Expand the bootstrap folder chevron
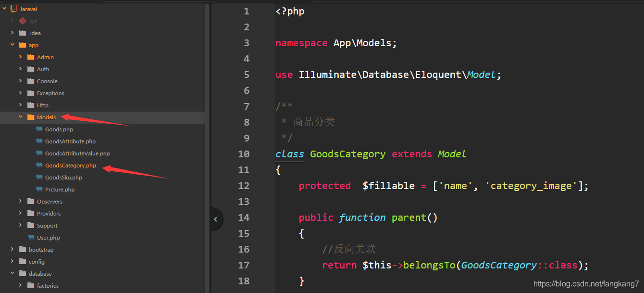Viewport: 644px width, 293px height. (x=12, y=250)
